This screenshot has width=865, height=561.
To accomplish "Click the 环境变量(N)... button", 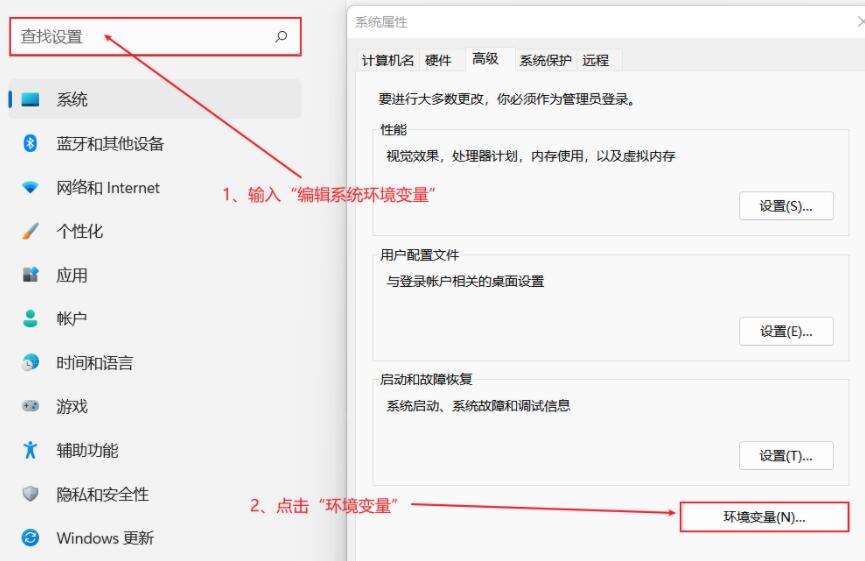I will 764,517.
